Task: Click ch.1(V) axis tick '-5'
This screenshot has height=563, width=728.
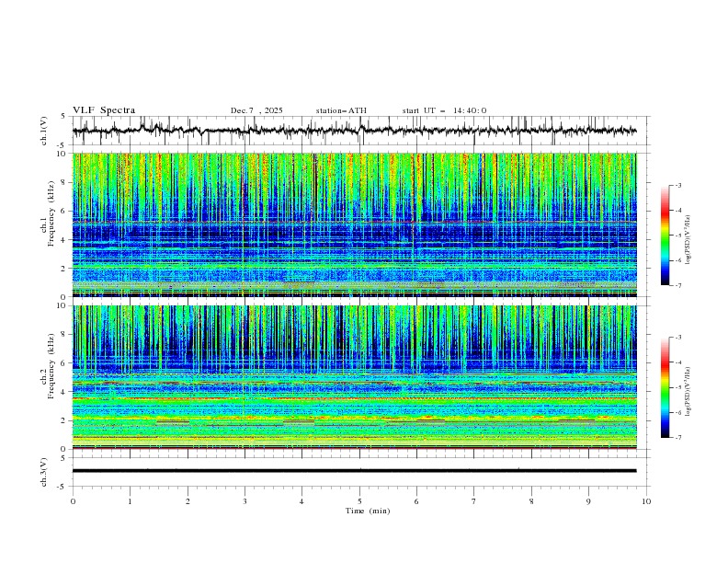Action: (x=61, y=145)
